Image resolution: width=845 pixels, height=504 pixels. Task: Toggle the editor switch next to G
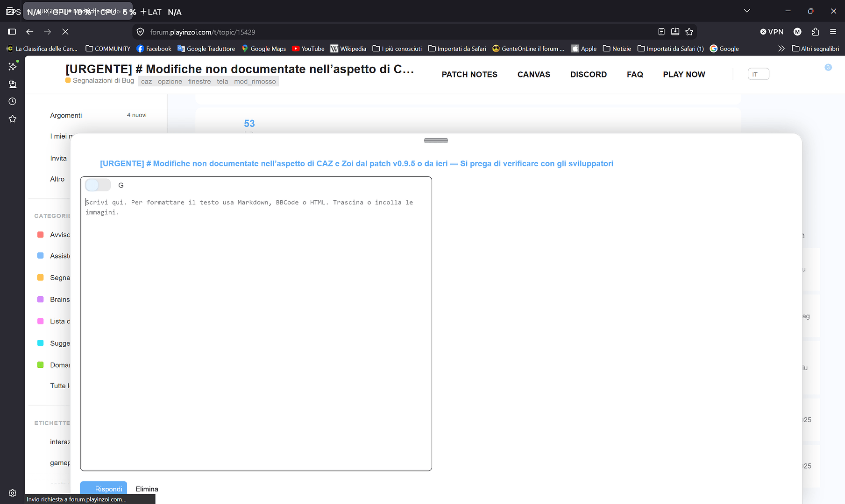pyautogui.click(x=98, y=185)
